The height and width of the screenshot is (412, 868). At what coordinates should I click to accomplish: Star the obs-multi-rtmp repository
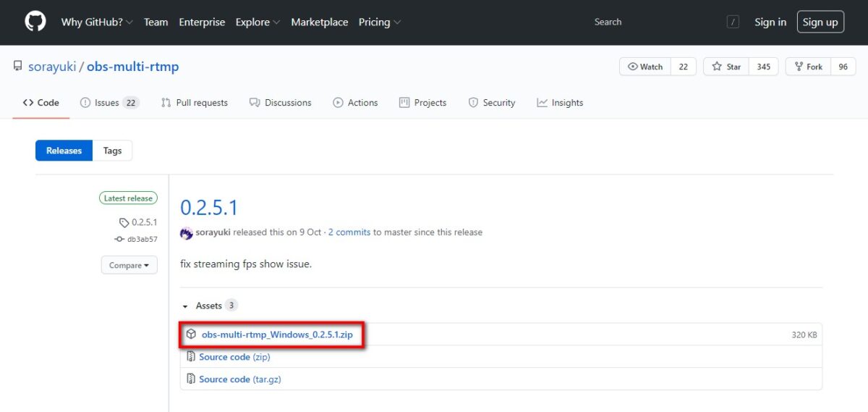pos(726,67)
